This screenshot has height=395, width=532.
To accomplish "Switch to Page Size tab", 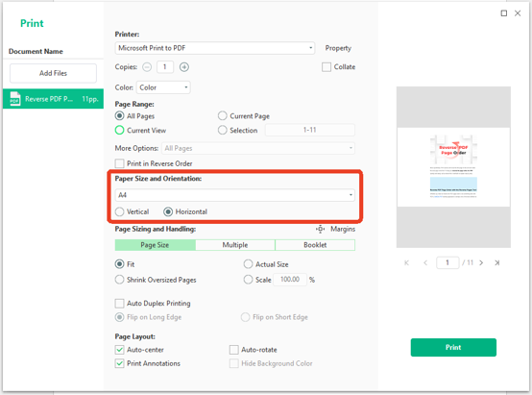I will click(155, 245).
